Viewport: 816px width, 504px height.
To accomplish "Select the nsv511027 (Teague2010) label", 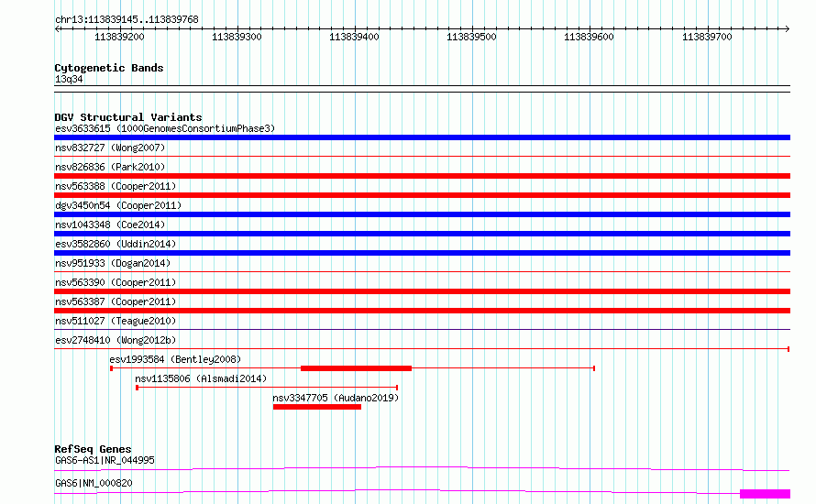I will click(116, 321).
